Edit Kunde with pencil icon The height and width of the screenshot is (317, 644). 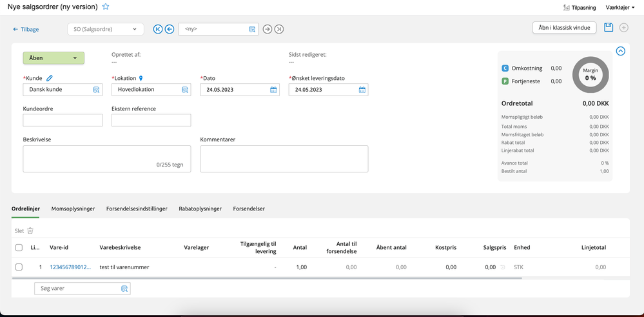tap(50, 77)
